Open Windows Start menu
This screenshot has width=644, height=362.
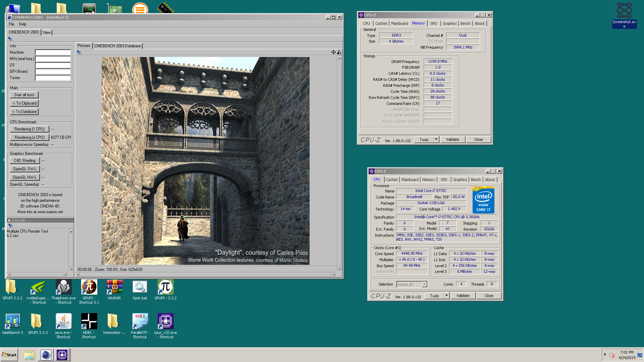[9, 355]
